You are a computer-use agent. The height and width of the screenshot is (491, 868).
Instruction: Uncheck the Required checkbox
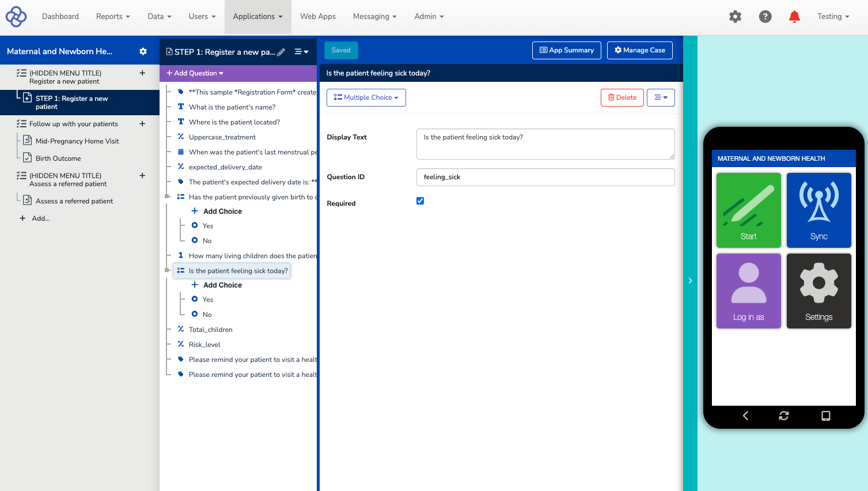point(420,201)
